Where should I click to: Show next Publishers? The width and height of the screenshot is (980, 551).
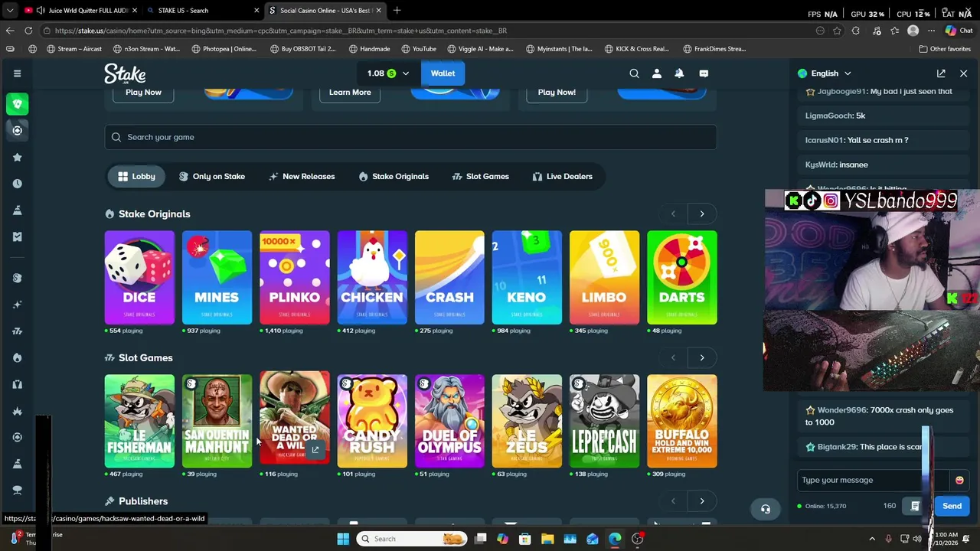(x=701, y=501)
